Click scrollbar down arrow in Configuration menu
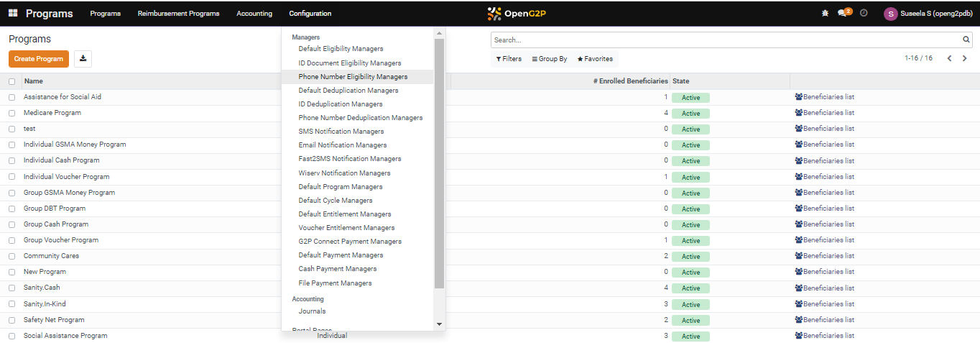This screenshot has height=343, width=980. coord(440,324)
